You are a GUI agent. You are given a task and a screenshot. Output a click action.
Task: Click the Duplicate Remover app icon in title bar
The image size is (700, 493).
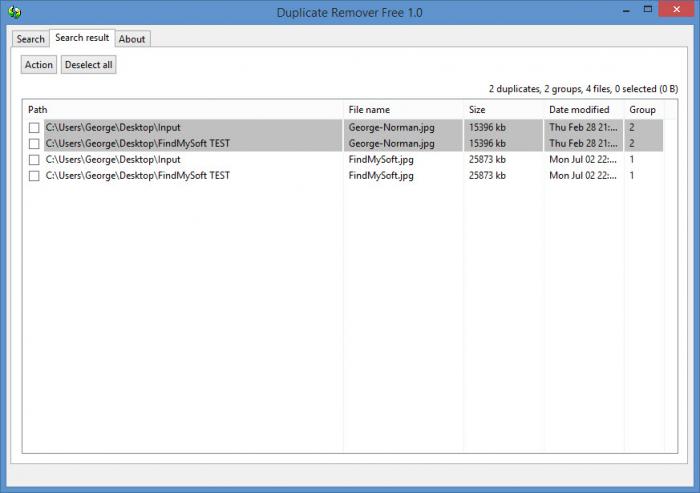pos(14,12)
